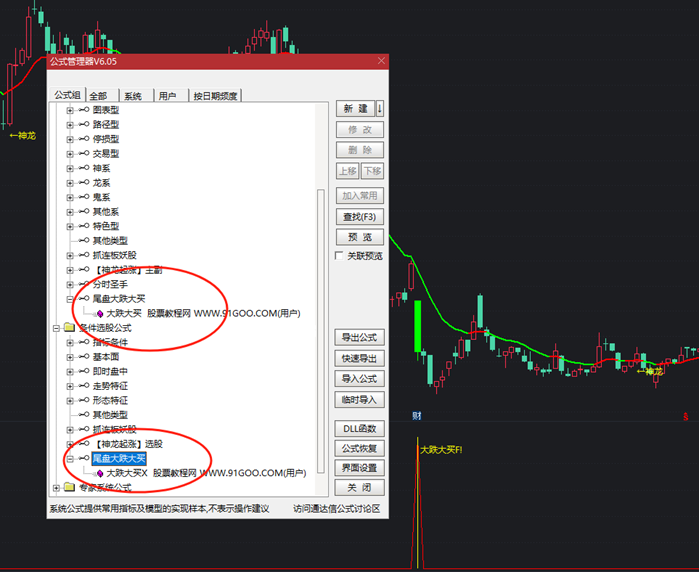Open the 访问通达信公式讨论区 link
This screenshot has height=572, width=699.
coord(337,508)
